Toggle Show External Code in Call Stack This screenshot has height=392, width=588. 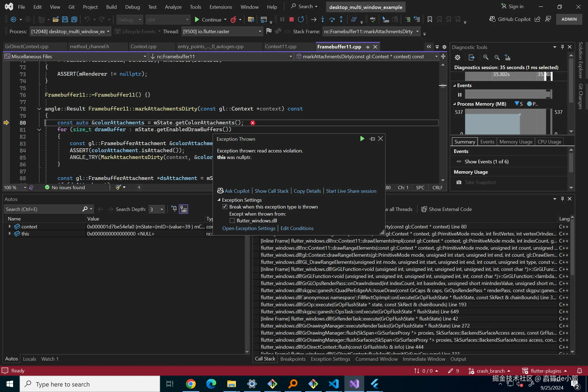(x=446, y=209)
